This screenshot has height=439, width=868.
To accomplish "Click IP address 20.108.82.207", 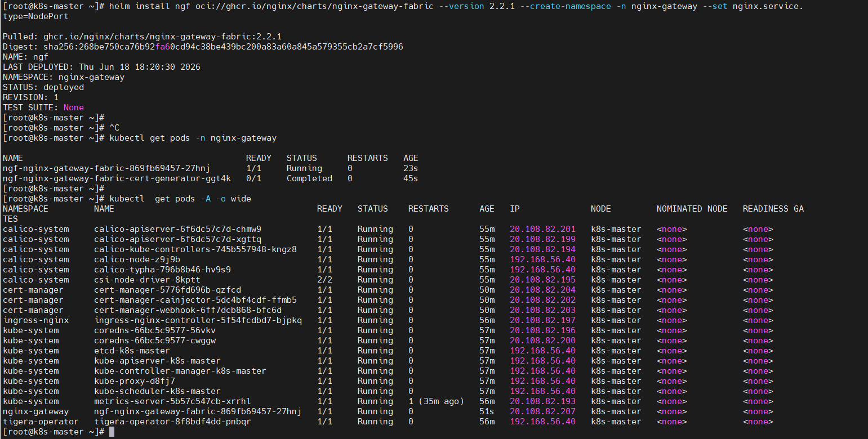I will [542, 411].
